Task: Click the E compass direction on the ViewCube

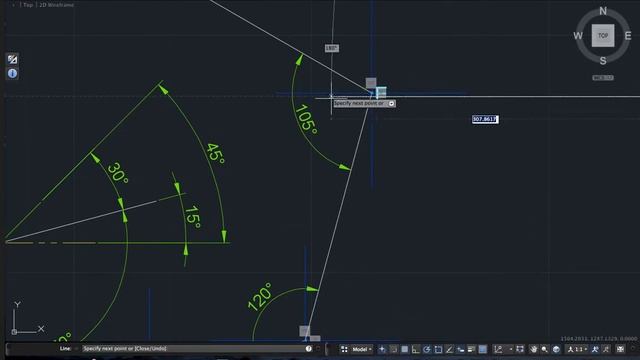Action: [628, 36]
